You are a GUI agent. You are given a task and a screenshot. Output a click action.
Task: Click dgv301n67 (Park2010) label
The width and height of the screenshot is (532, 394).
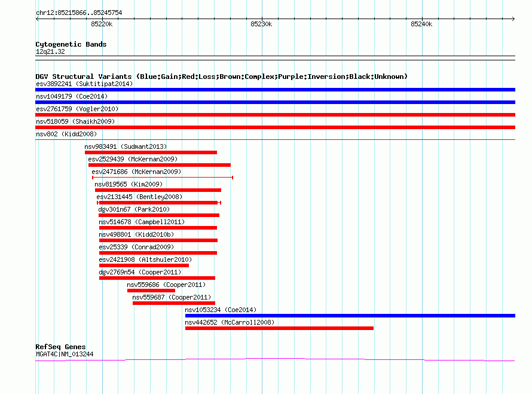pyautogui.click(x=134, y=209)
